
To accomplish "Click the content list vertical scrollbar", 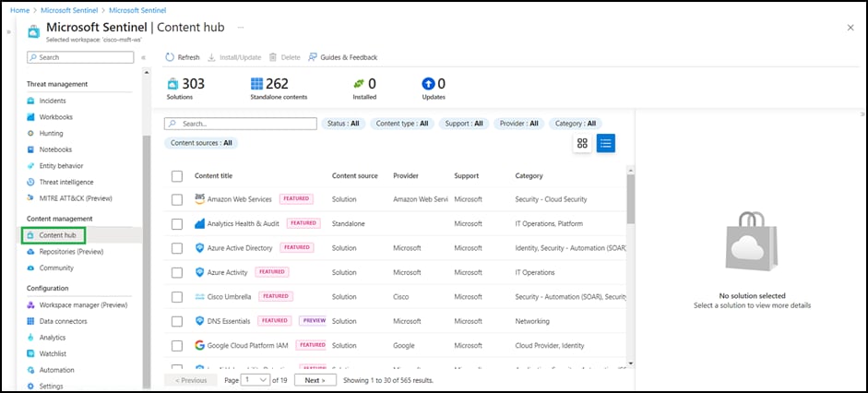I will (x=631, y=199).
